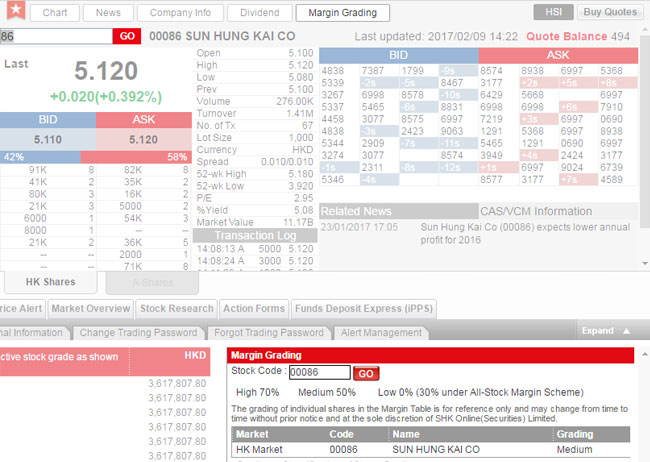Image resolution: width=650 pixels, height=462 pixels.
Task: Click the Code column header
Action: (341, 434)
